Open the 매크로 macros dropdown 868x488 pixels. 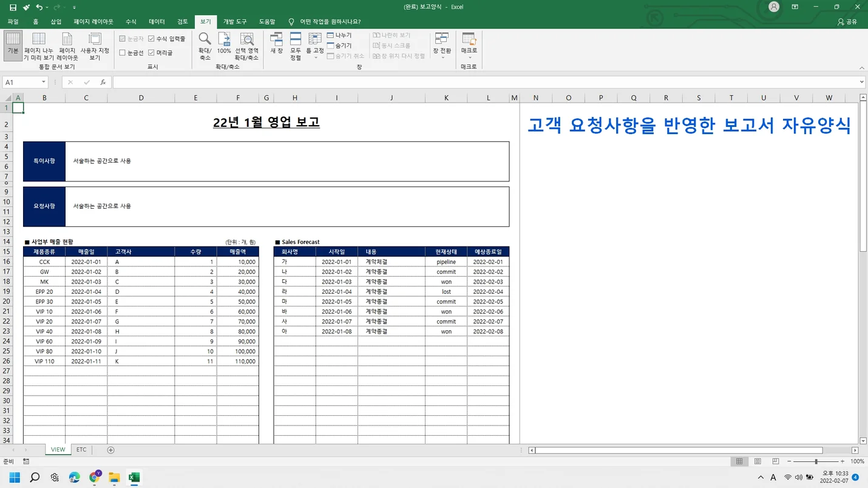click(x=469, y=46)
